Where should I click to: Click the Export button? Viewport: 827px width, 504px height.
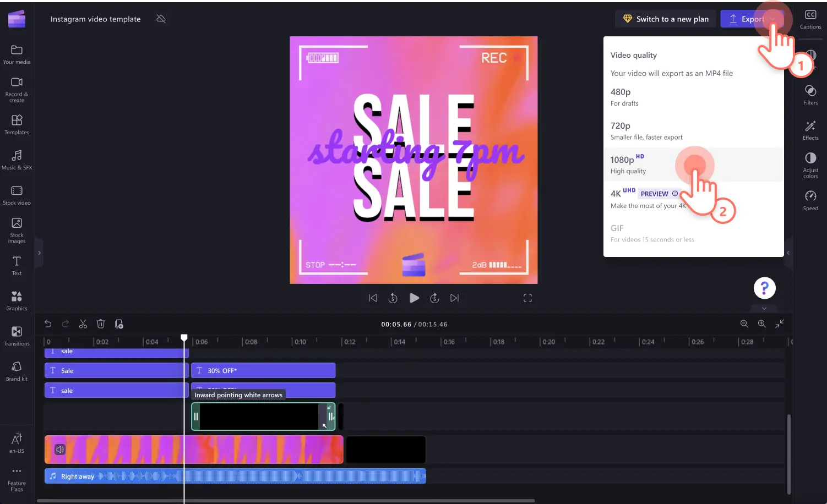tap(752, 19)
